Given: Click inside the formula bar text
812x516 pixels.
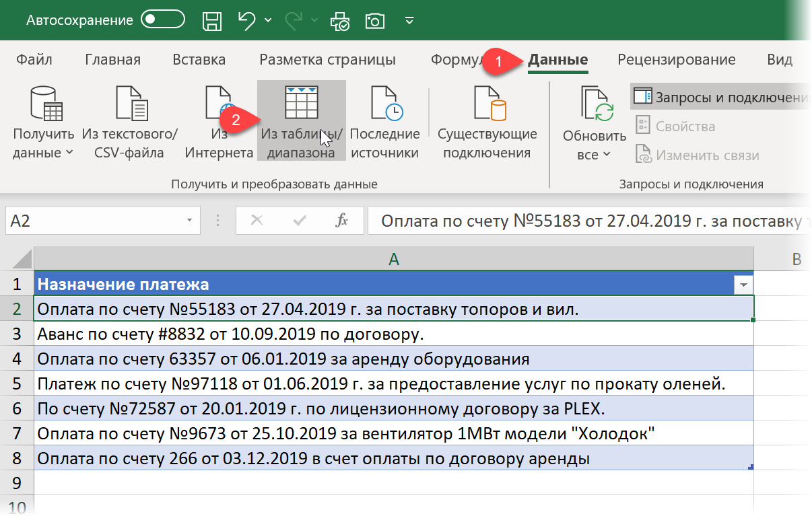Looking at the screenshot, I should (x=589, y=221).
